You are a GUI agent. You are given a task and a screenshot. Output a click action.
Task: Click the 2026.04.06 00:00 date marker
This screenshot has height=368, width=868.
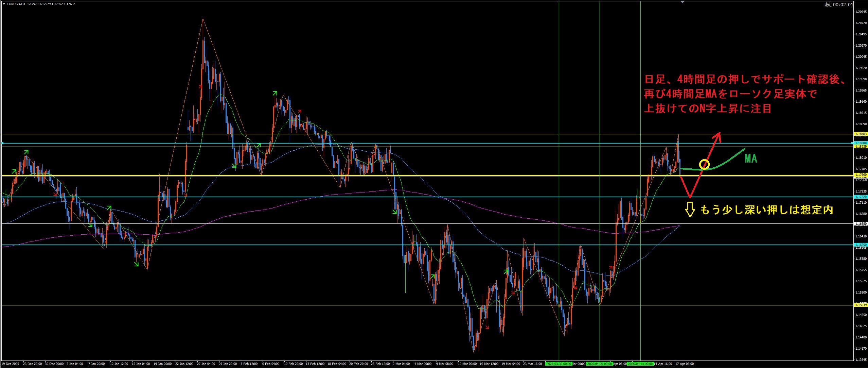tap(600, 364)
